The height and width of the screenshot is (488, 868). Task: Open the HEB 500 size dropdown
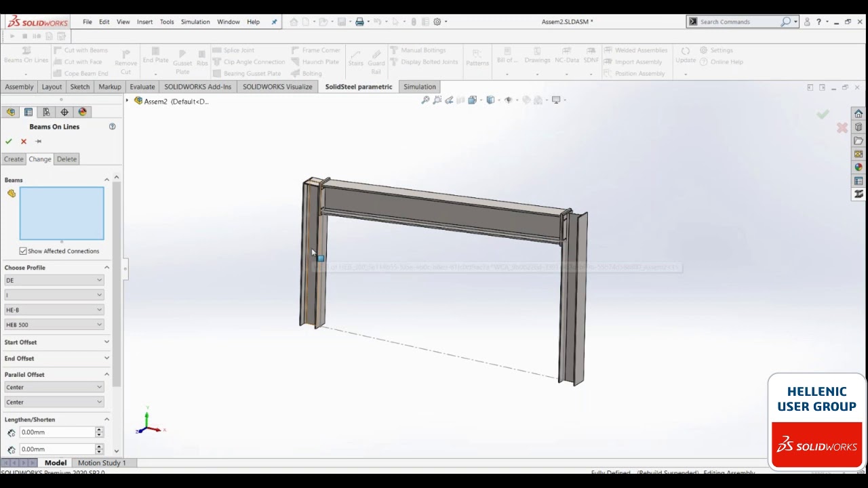(54, 325)
